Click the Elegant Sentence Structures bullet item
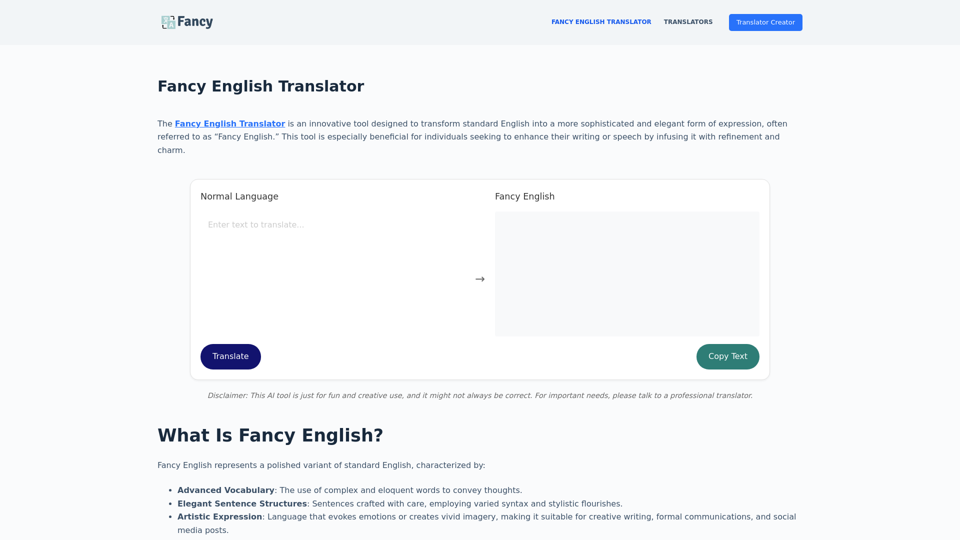This screenshot has height=540, width=960. pos(399,504)
